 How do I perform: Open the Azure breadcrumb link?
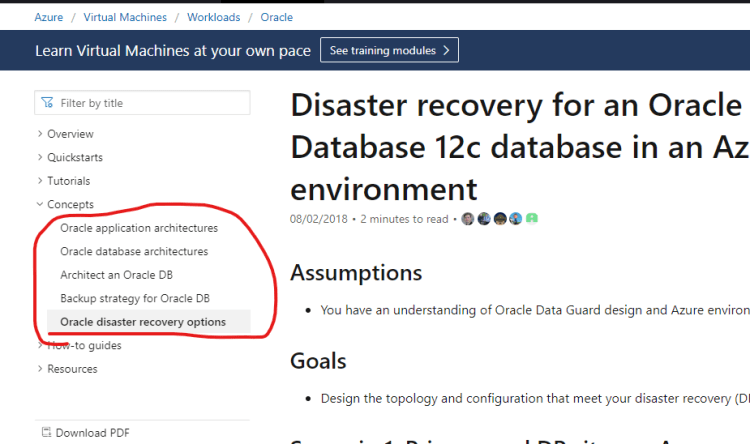coord(48,17)
